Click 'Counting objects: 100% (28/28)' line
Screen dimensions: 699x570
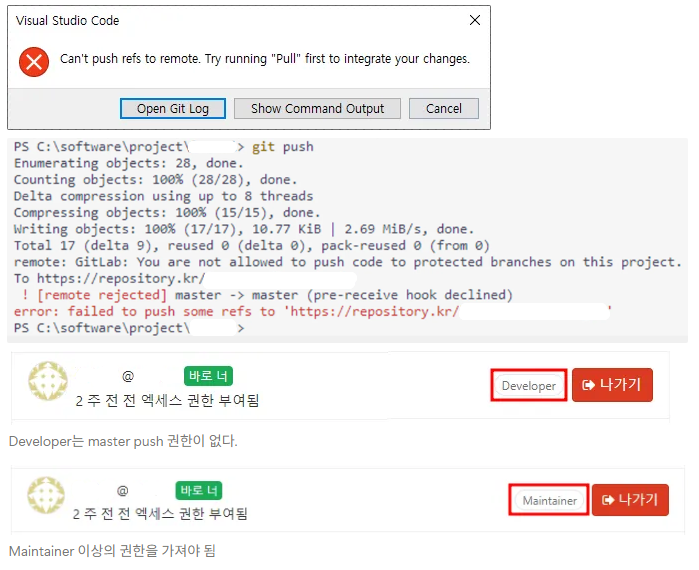point(155,180)
